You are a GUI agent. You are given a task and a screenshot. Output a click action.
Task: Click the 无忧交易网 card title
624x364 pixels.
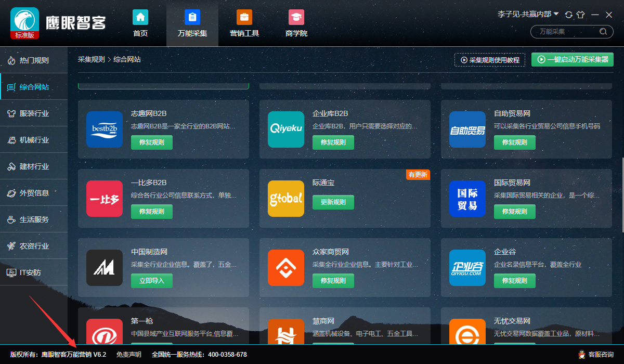pos(512,321)
